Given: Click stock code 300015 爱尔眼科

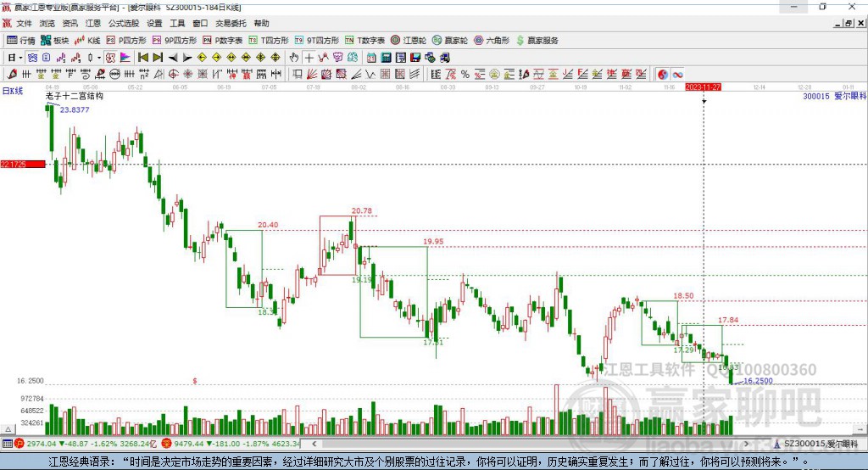Looking at the screenshot, I should [x=834, y=96].
